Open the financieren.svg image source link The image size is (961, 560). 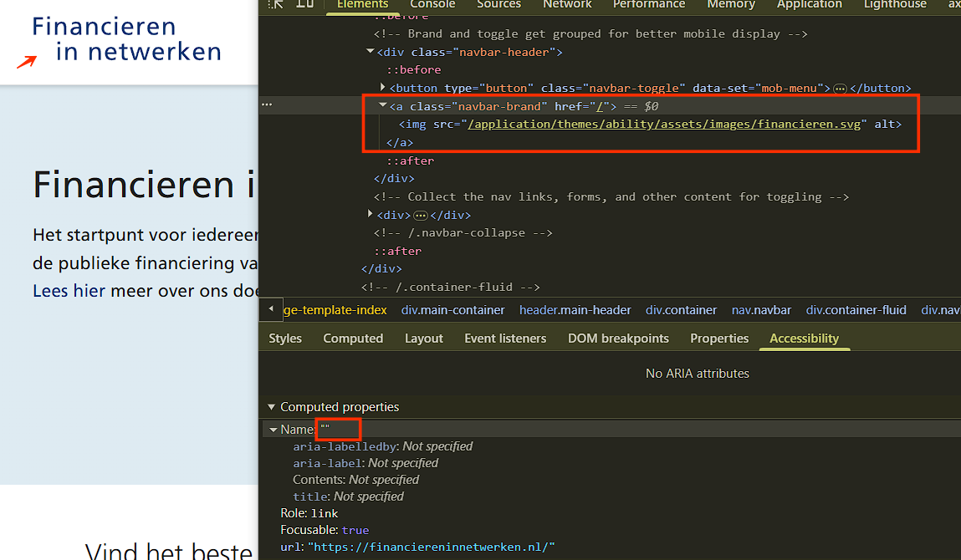coord(664,125)
